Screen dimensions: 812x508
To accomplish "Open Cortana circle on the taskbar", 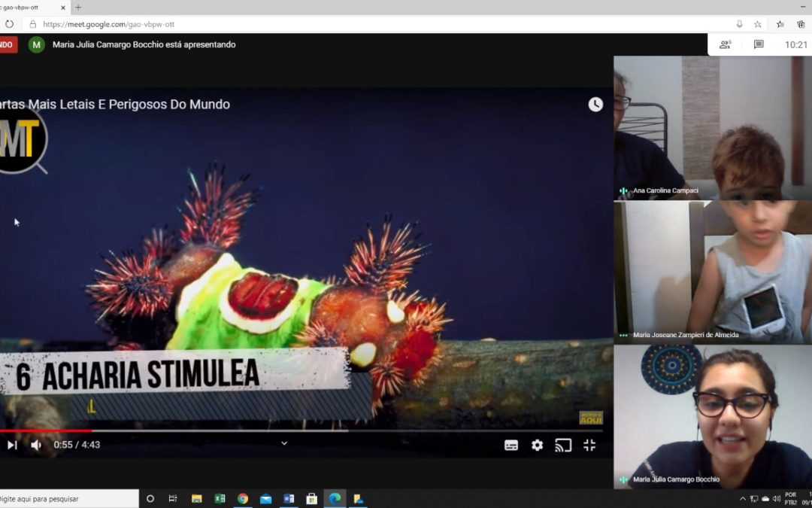I will coord(150,499).
